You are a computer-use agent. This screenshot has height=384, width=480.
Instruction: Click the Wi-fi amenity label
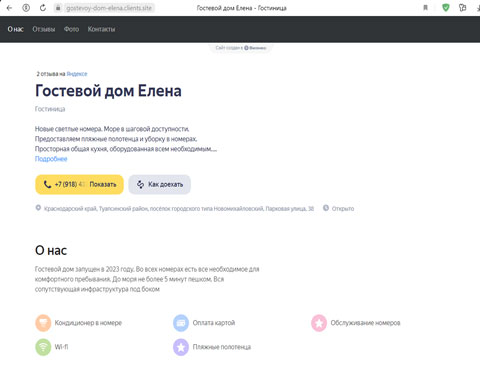[x=61, y=347]
